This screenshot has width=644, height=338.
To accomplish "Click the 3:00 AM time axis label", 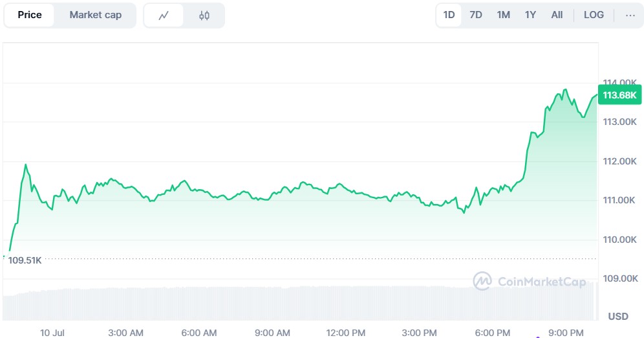I will (x=126, y=333).
